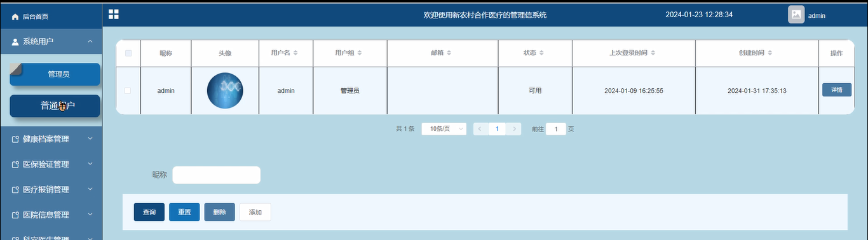Open the 医保验证管理 menu
The width and height of the screenshot is (868, 240).
[51, 164]
